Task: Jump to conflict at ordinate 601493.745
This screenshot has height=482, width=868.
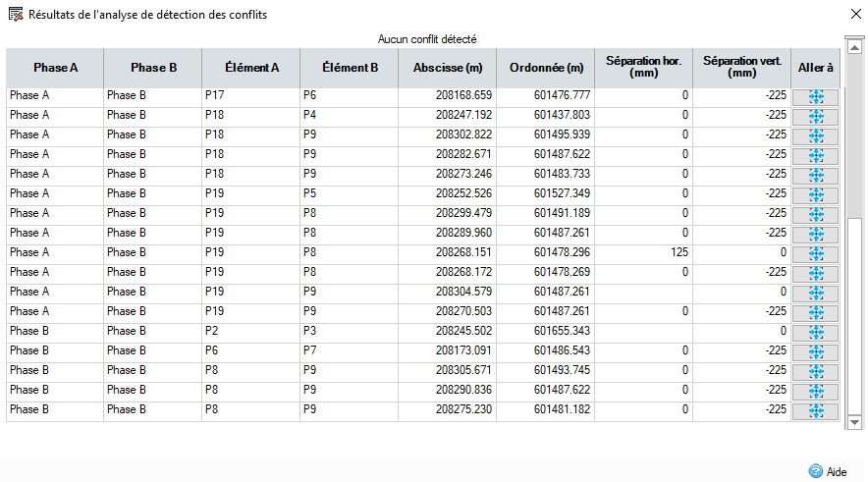Action: click(815, 371)
